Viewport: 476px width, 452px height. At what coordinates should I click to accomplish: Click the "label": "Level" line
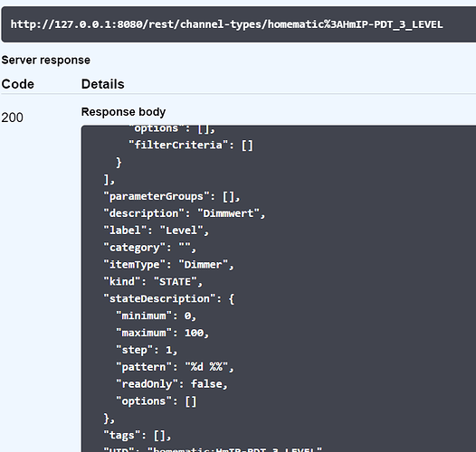click(156, 231)
